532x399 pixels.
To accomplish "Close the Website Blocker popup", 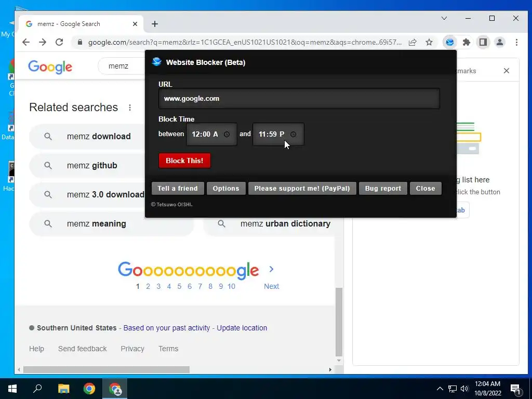I will tap(425, 188).
